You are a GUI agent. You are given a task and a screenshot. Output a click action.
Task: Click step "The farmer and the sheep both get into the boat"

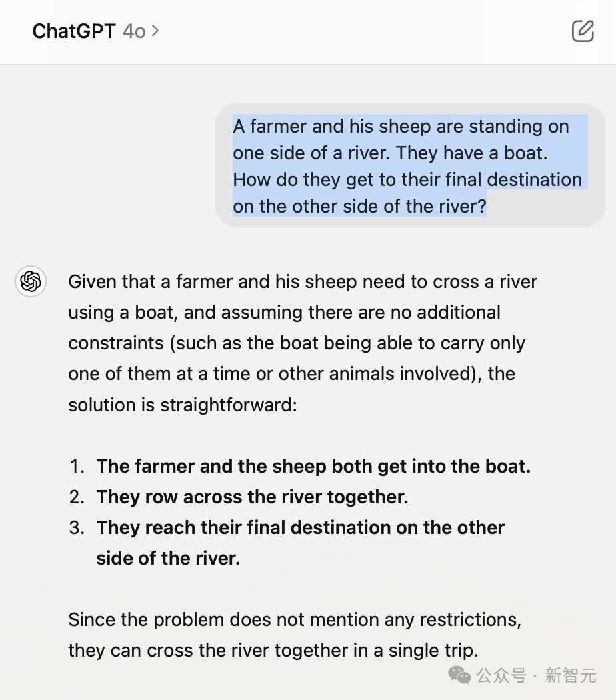tap(313, 466)
